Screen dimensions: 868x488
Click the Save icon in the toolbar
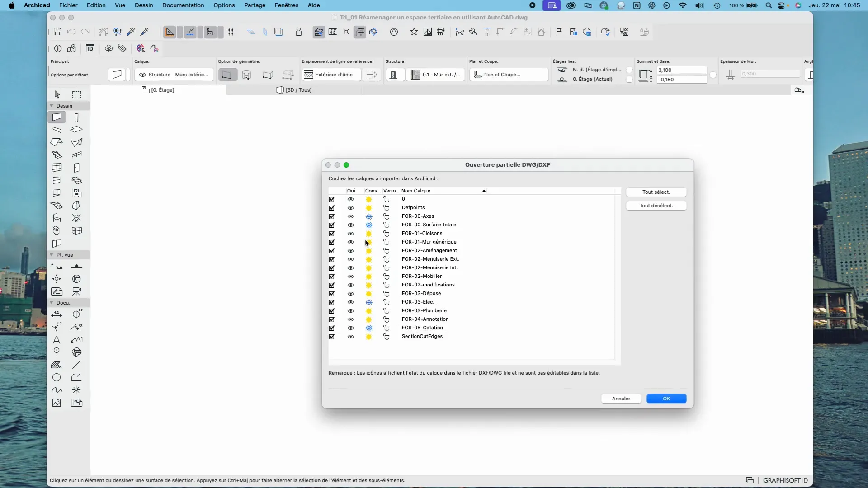57,32
